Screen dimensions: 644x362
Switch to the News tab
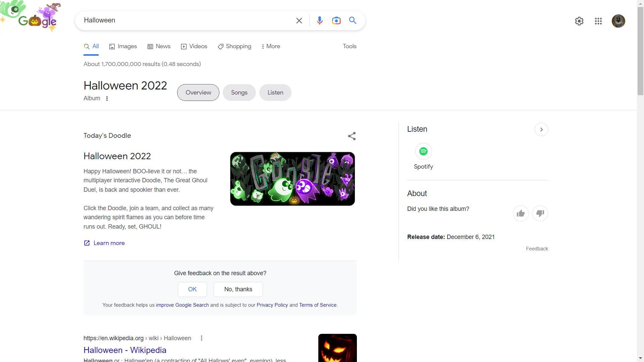tap(159, 46)
